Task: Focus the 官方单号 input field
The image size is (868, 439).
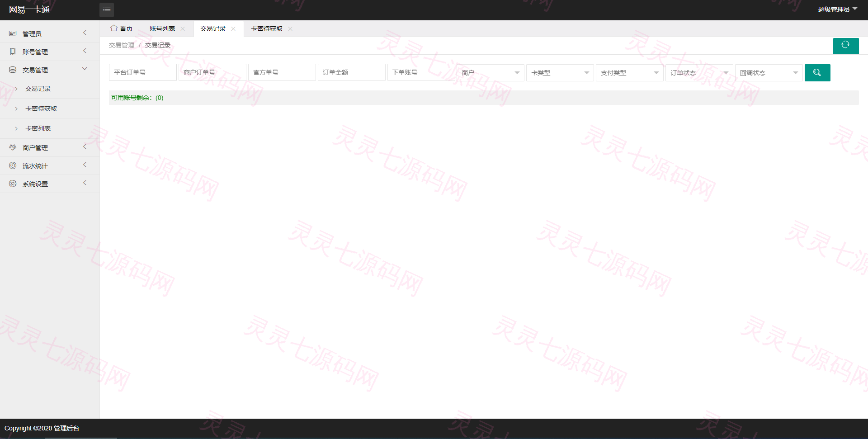Action: click(282, 72)
